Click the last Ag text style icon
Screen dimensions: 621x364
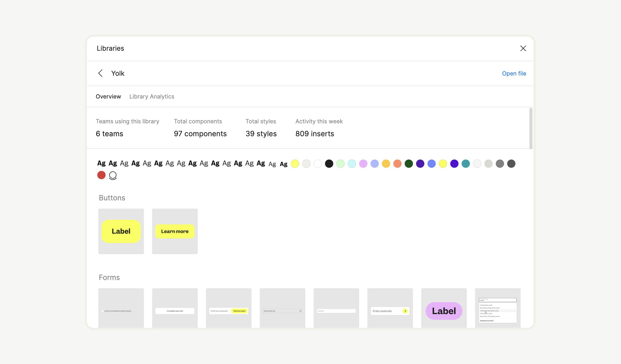click(284, 164)
